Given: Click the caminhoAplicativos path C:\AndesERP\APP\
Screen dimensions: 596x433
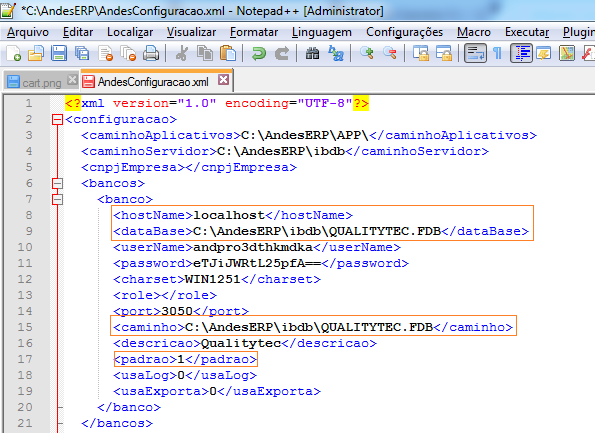Looking at the screenshot, I should [305, 135].
